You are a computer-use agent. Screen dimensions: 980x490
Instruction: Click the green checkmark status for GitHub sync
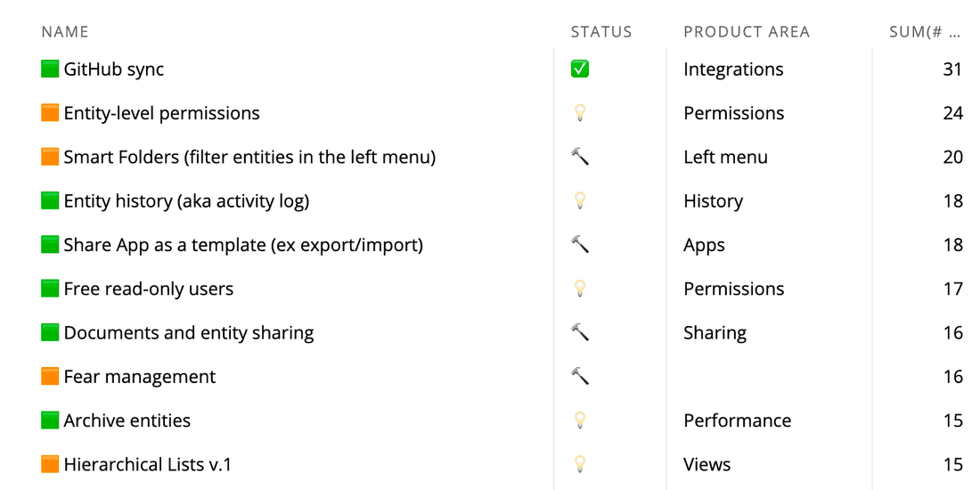click(x=580, y=69)
